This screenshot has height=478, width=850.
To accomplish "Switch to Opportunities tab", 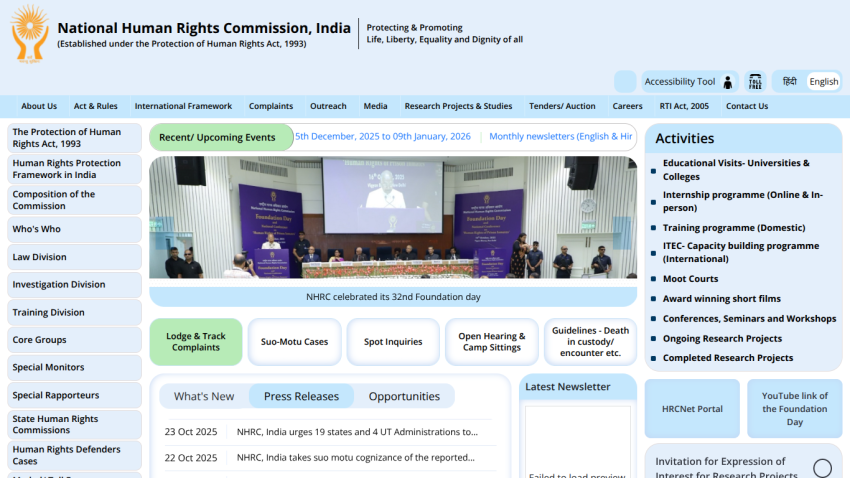I will (404, 396).
